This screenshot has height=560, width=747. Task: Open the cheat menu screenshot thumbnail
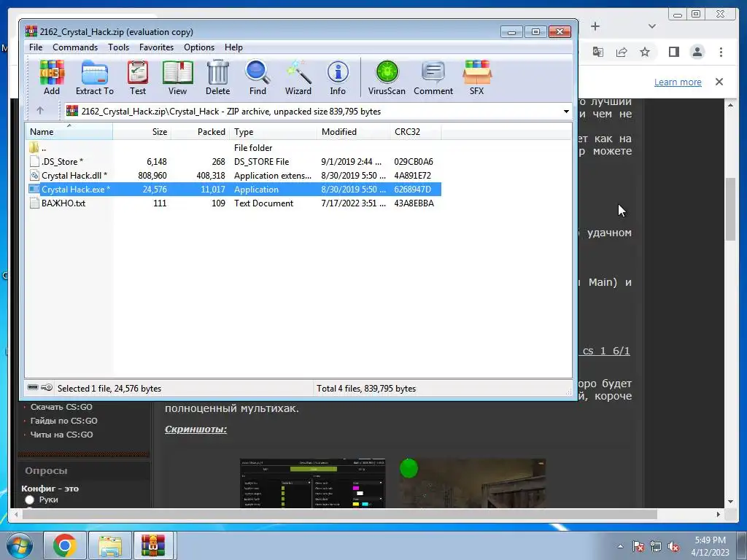(312, 483)
